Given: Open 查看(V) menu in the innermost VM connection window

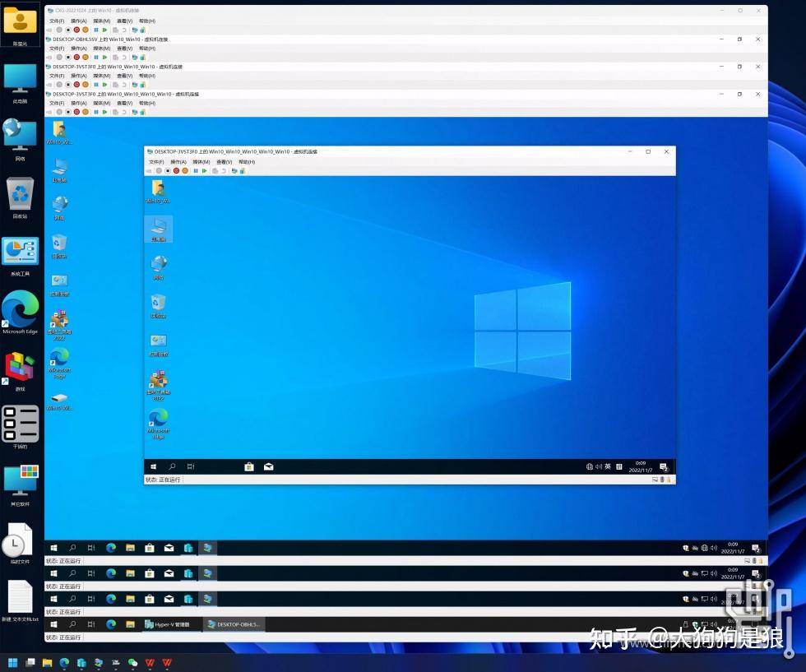Looking at the screenshot, I should point(224,162).
